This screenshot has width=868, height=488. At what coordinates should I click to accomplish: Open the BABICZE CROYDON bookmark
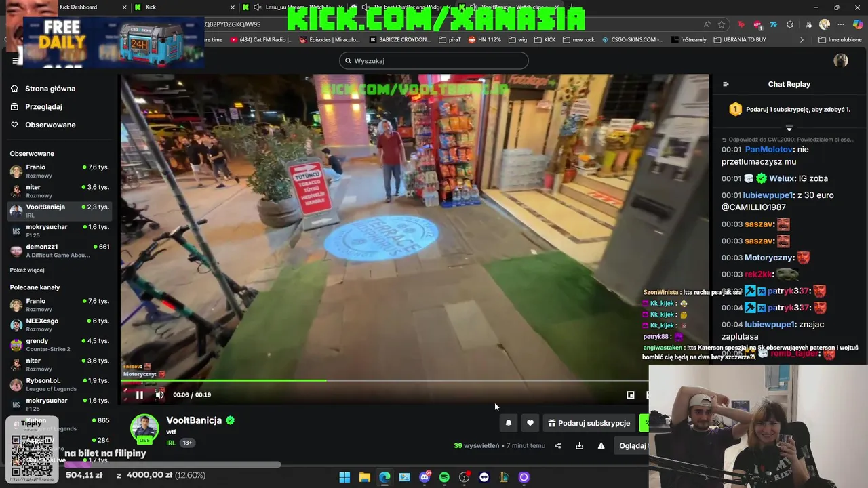click(400, 40)
